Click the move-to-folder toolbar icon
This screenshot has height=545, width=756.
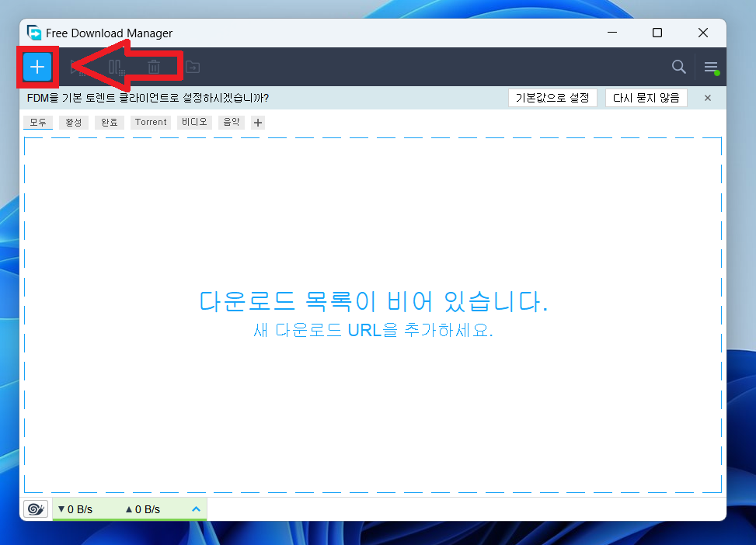click(193, 67)
